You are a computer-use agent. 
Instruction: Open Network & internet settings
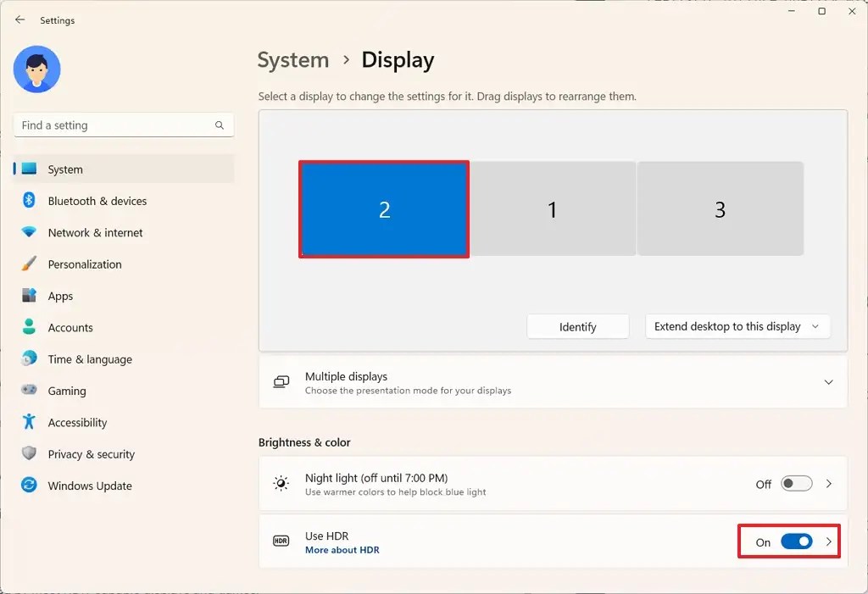click(x=96, y=232)
